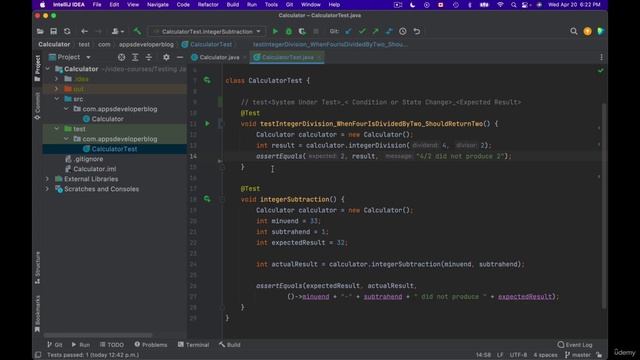Collapse the test folder
This screenshot has height=360, width=640.
[57, 129]
